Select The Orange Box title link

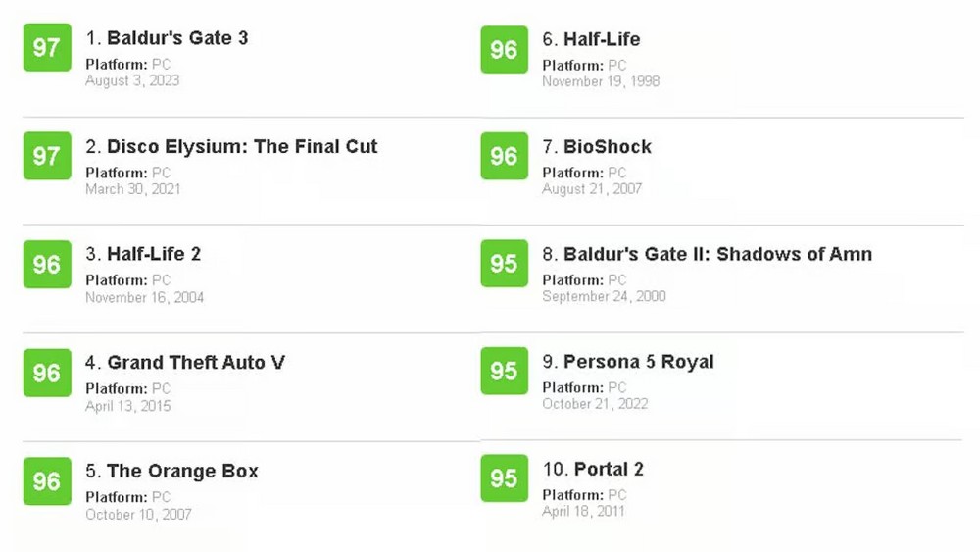(182, 471)
